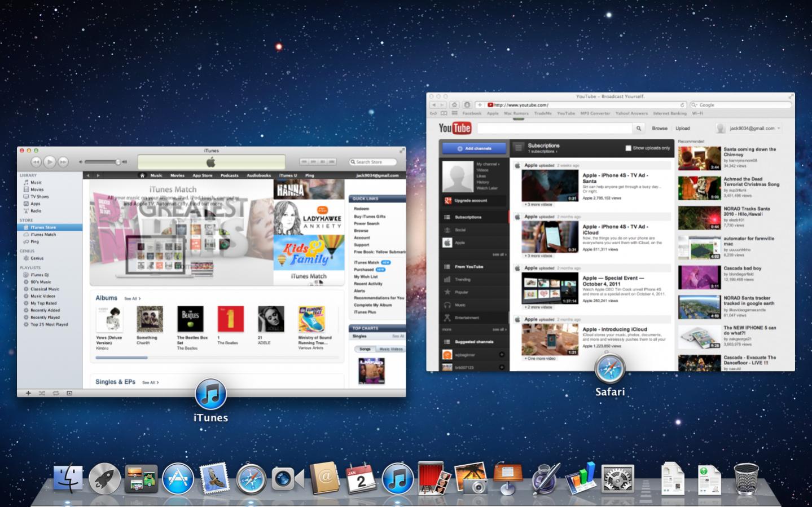Click the add bookmark plus button in Safari
Viewport: 812px width, 507px height.
(x=480, y=105)
